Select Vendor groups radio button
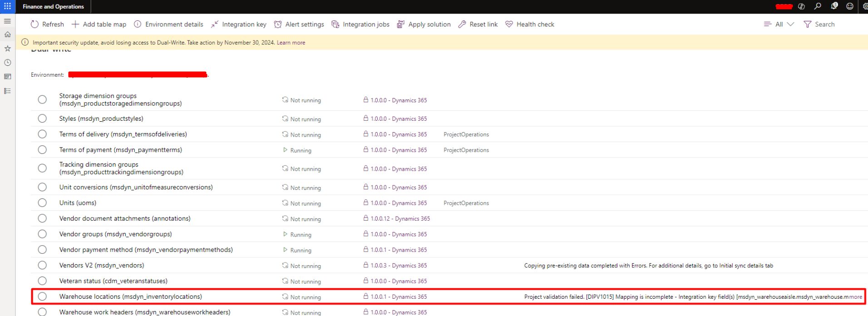Screen dimensions: 868x316 [x=42, y=234]
